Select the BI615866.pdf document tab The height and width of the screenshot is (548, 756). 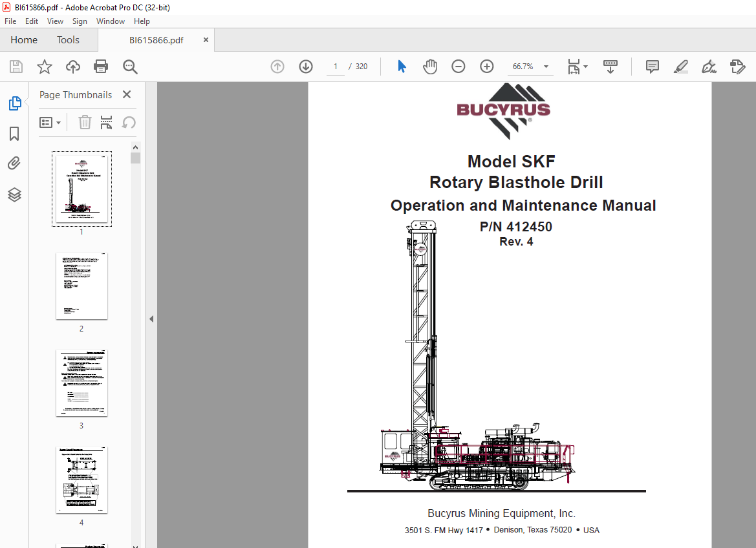pyautogui.click(x=157, y=40)
